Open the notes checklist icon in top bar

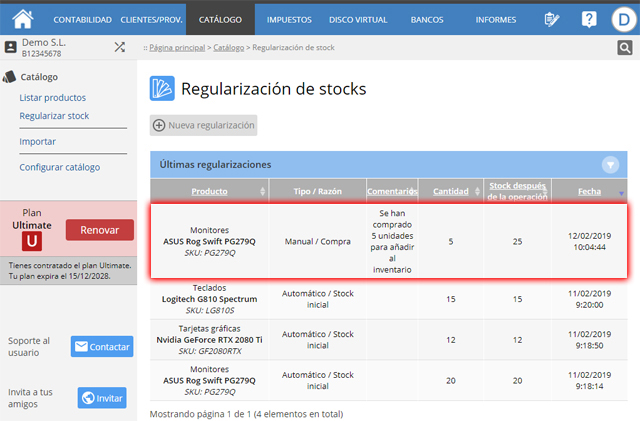click(x=551, y=20)
